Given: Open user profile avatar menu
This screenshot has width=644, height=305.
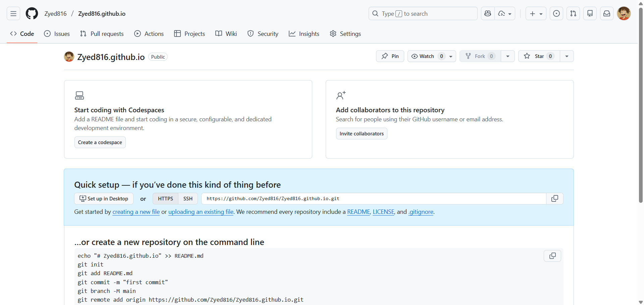Looking at the screenshot, I should point(624,14).
